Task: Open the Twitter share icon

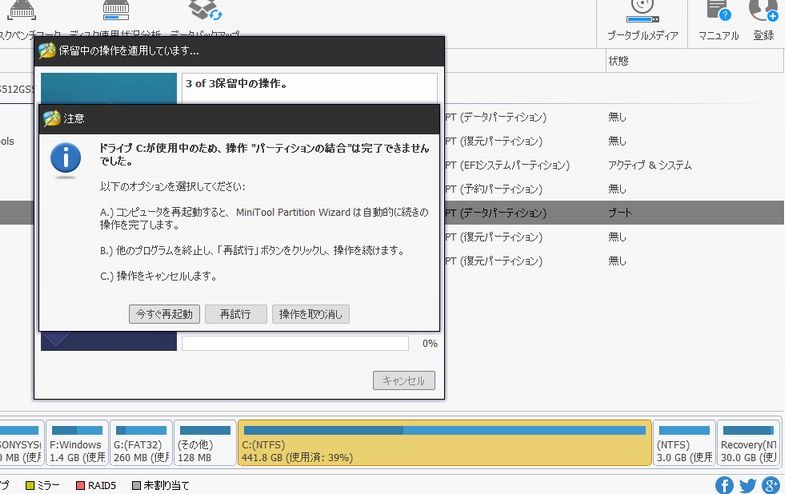Action: [747, 485]
